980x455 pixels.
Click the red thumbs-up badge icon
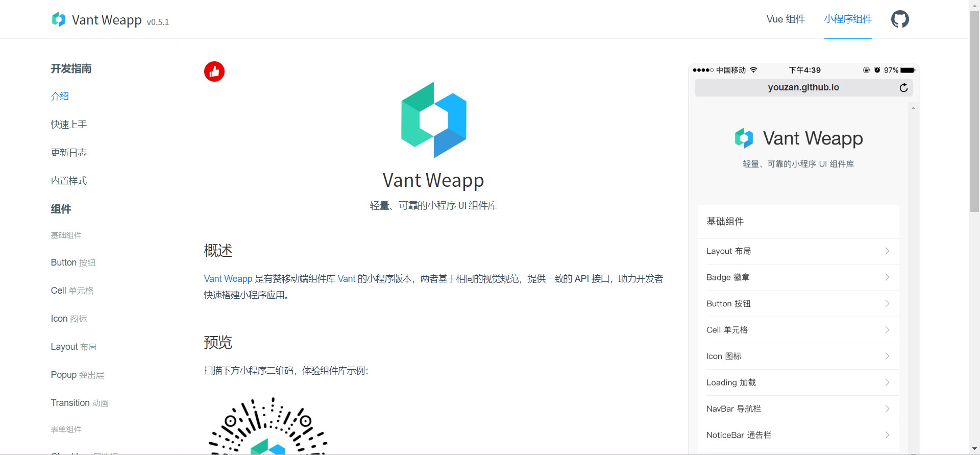click(214, 71)
